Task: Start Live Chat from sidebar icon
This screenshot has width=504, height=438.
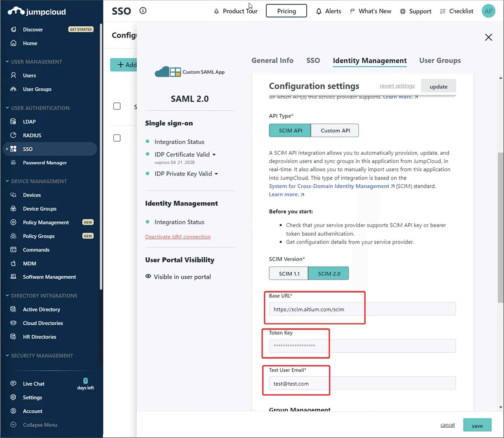Action: 14,384
